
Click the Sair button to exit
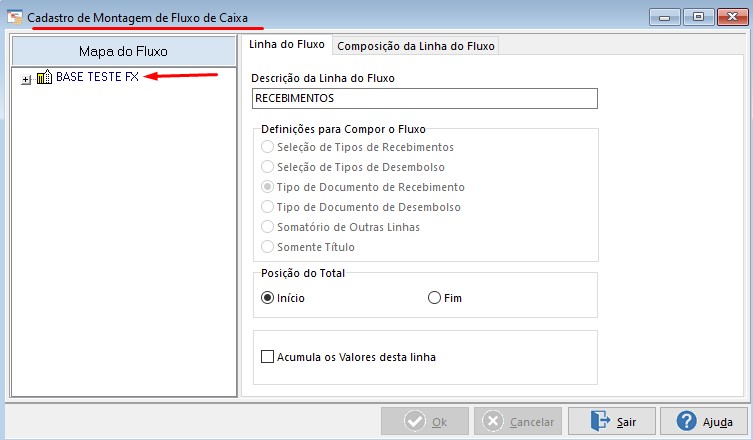pyautogui.click(x=612, y=421)
